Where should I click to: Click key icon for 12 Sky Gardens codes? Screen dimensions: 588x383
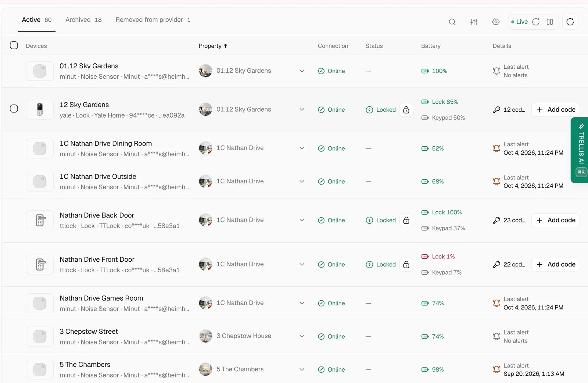point(496,110)
